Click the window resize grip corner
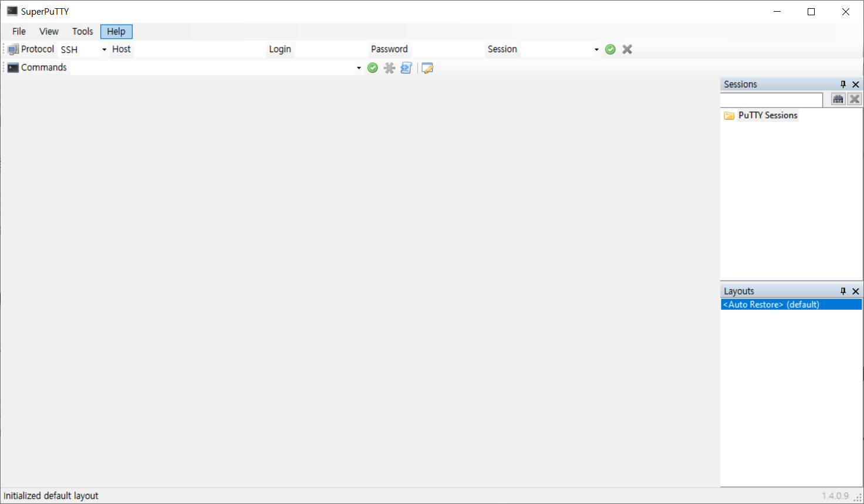This screenshot has width=864, height=504. (x=858, y=498)
